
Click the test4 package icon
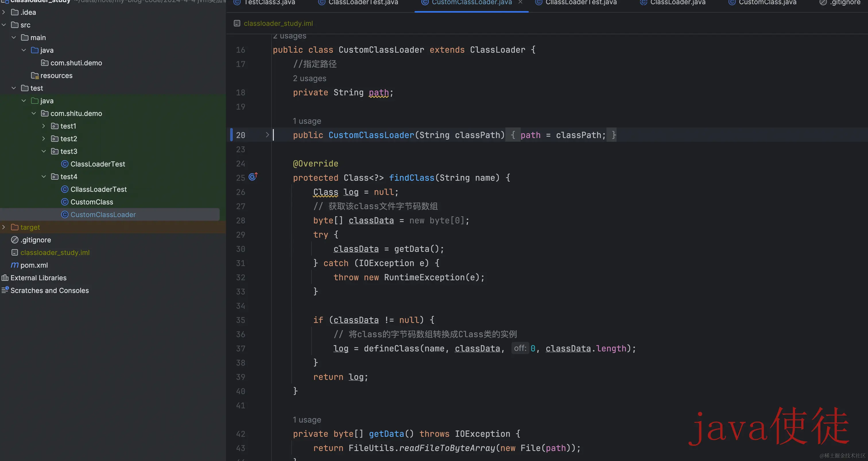55,177
